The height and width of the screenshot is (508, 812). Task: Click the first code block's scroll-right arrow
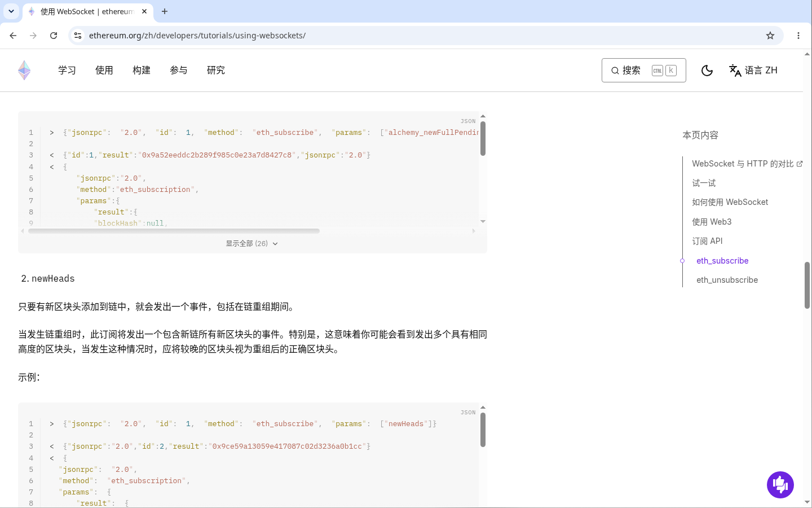point(474,231)
